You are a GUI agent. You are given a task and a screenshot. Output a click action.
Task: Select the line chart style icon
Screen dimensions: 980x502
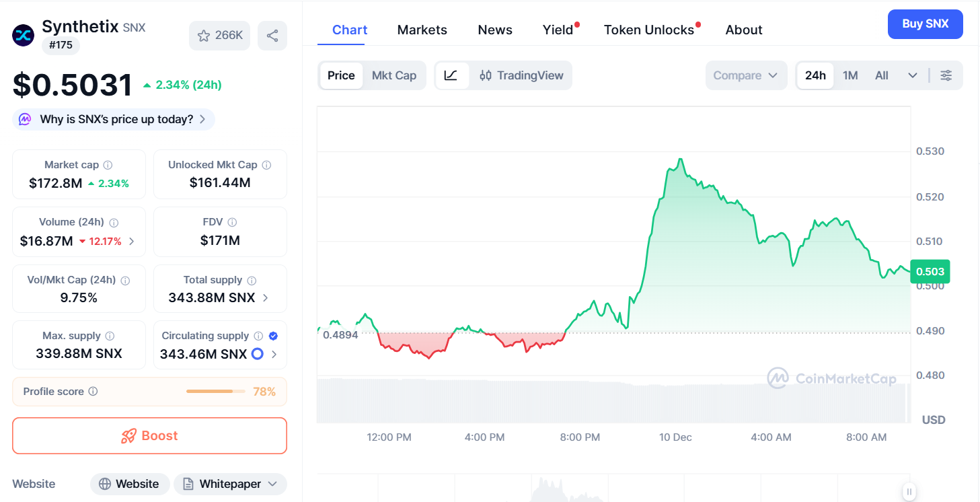(452, 75)
